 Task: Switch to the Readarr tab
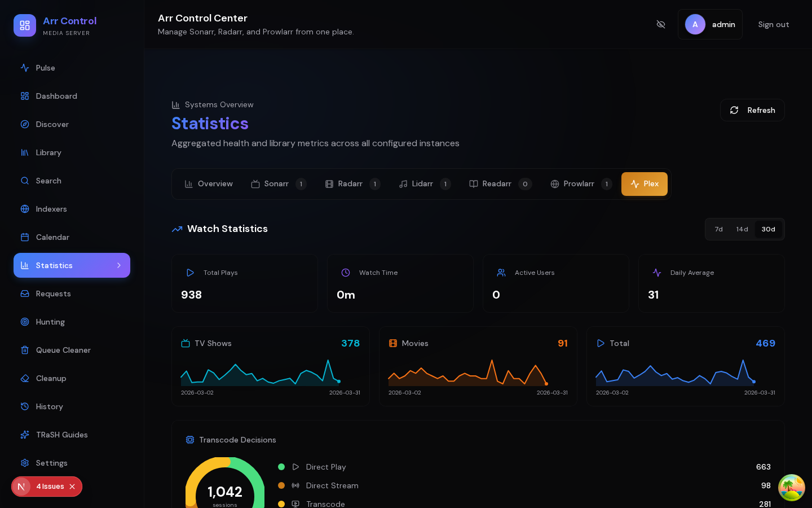(501, 184)
